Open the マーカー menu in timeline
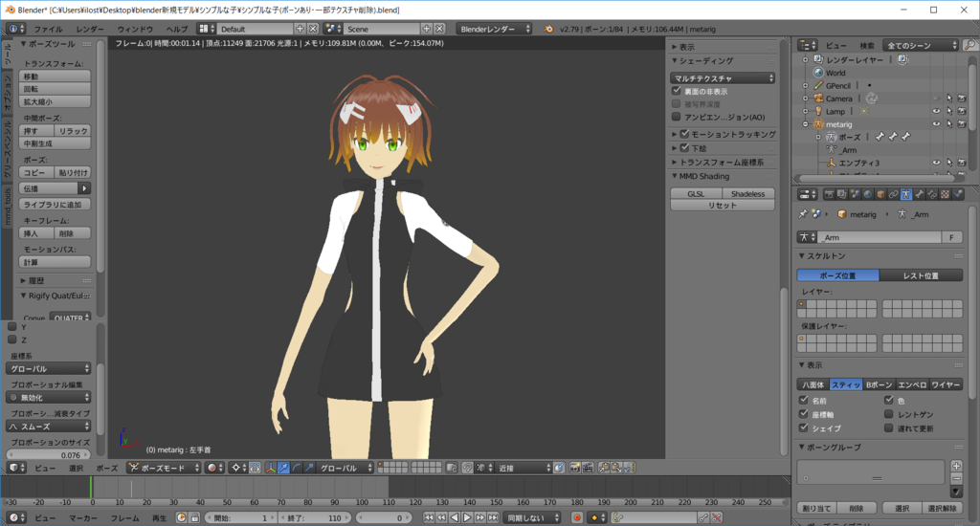Image resolution: width=980 pixels, height=526 pixels. [82, 517]
